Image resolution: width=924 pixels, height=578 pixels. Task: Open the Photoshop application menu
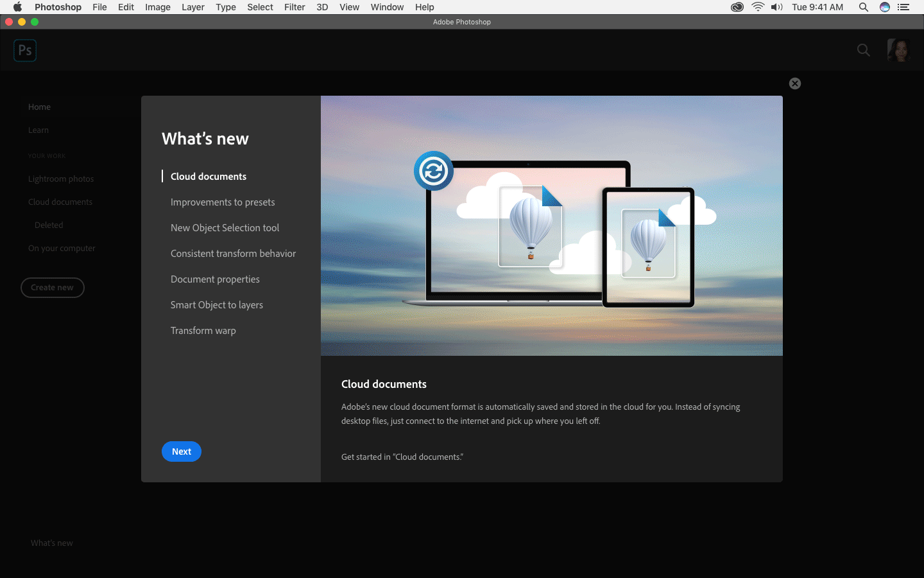point(58,7)
